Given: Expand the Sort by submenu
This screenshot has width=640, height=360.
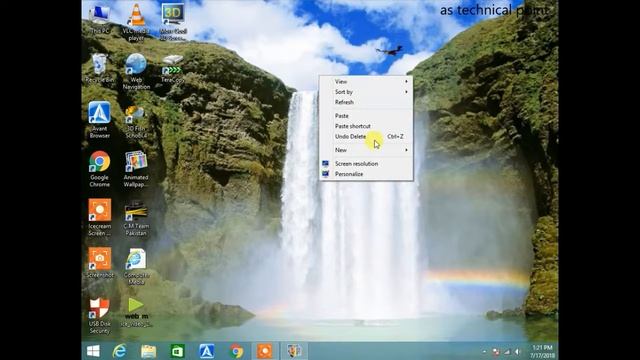Looking at the screenshot, I should pyautogui.click(x=366, y=92).
